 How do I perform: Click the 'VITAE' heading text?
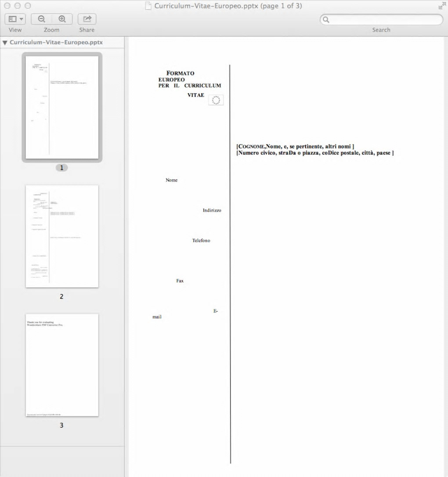click(195, 95)
